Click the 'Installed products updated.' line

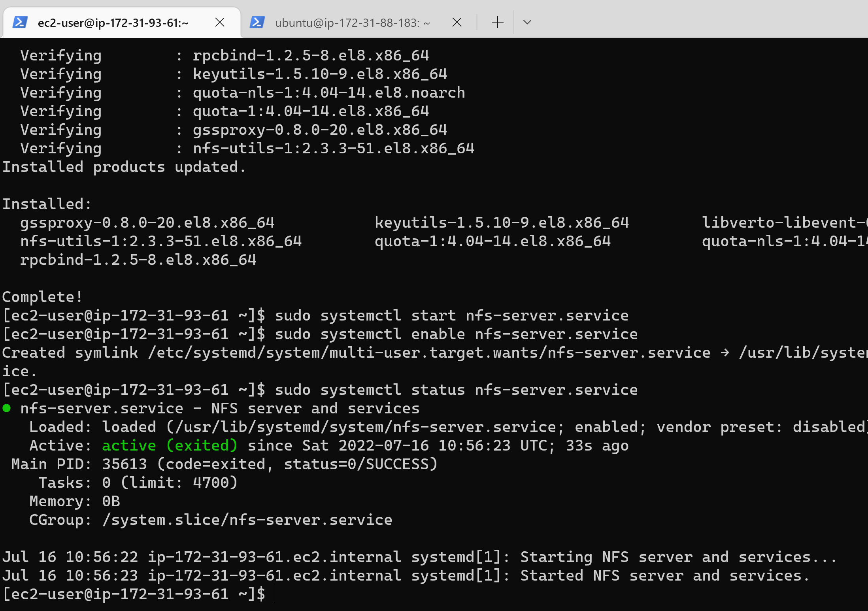[x=124, y=167]
